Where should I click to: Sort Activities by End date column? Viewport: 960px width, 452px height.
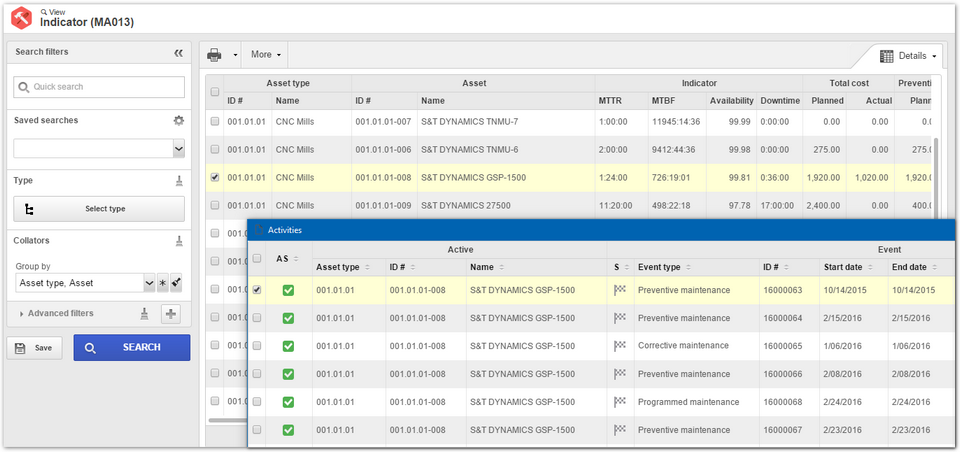(x=915, y=267)
